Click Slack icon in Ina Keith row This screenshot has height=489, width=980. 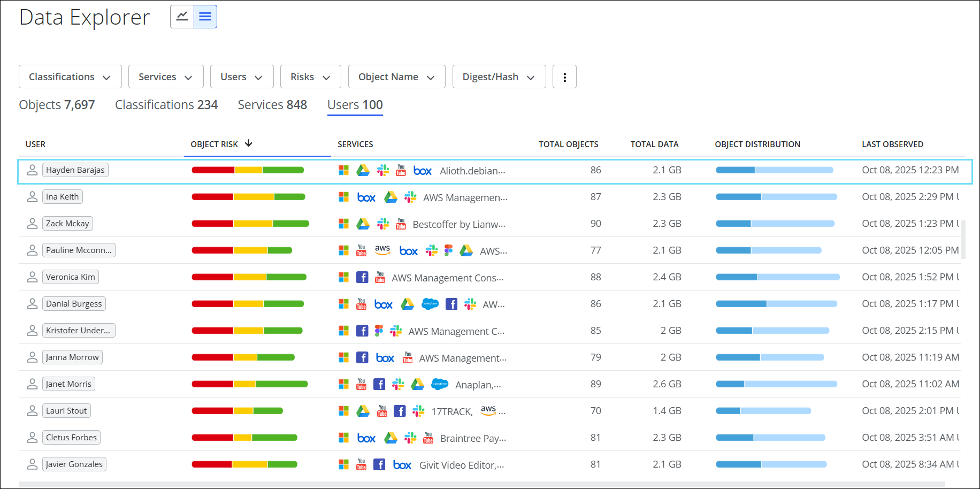coord(410,197)
